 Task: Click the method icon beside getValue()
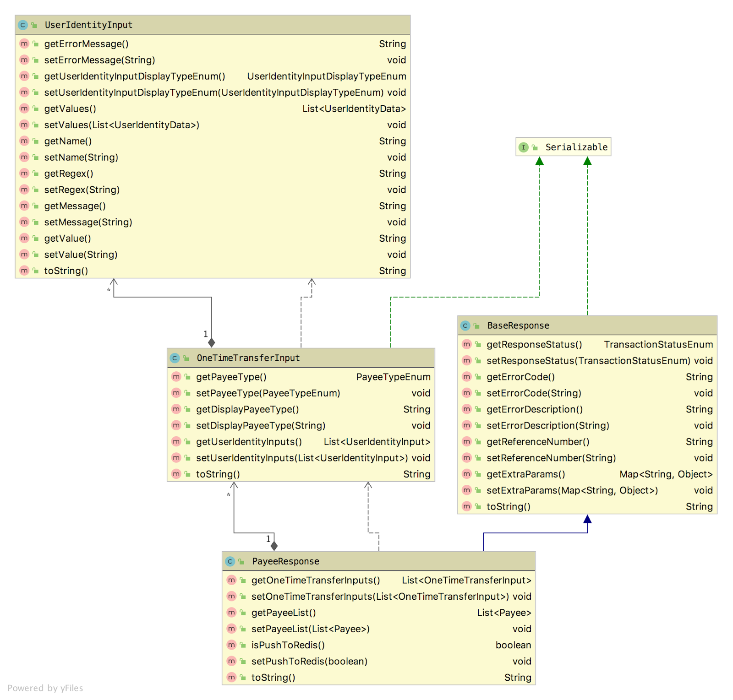pyautogui.click(x=24, y=238)
